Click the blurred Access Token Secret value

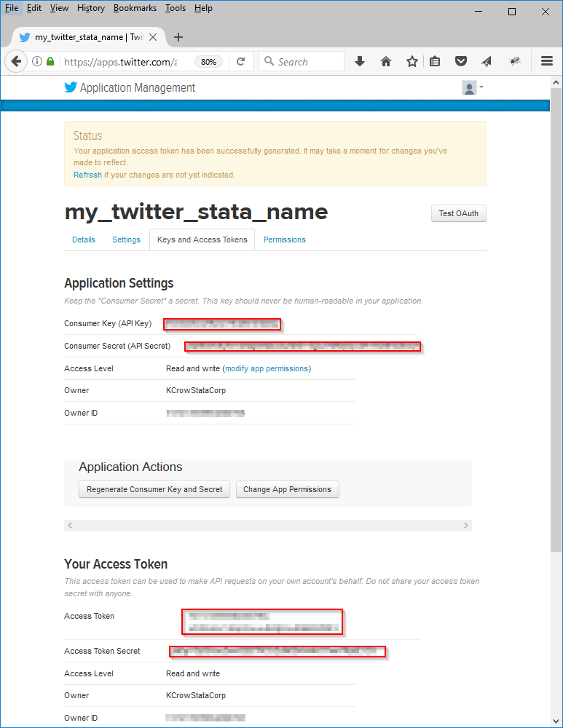(x=277, y=652)
